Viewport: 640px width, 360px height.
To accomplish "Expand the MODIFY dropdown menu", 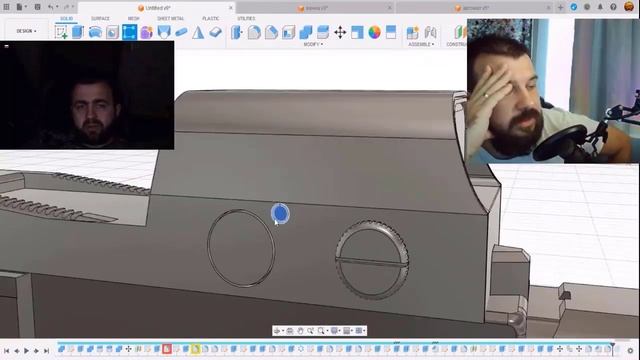I will (313, 44).
